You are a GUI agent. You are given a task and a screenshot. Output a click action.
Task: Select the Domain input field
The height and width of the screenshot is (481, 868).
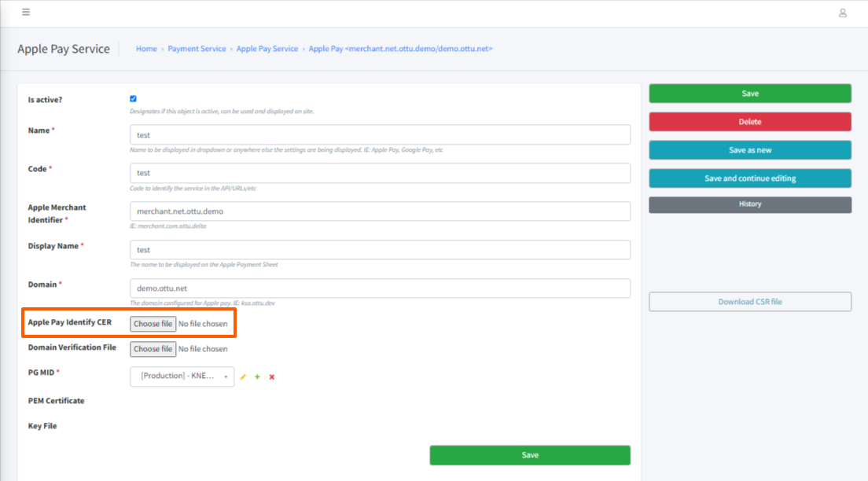tap(379, 288)
